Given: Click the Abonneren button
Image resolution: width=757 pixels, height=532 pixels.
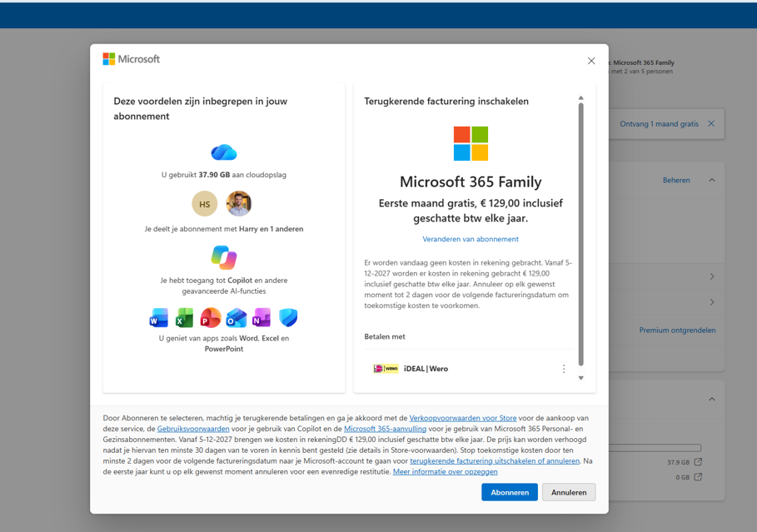Looking at the screenshot, I should point(510,492).
